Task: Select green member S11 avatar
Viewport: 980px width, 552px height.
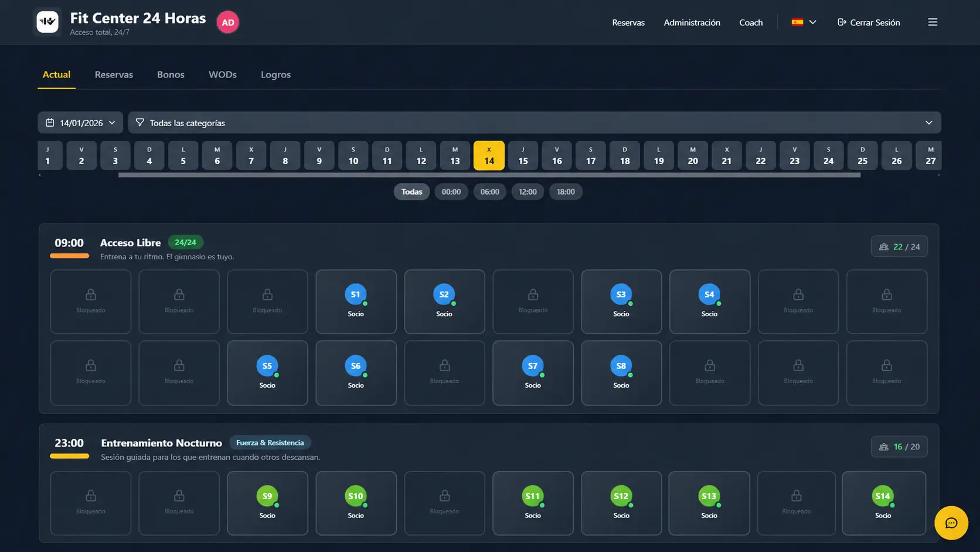Action: coord(532,496)
